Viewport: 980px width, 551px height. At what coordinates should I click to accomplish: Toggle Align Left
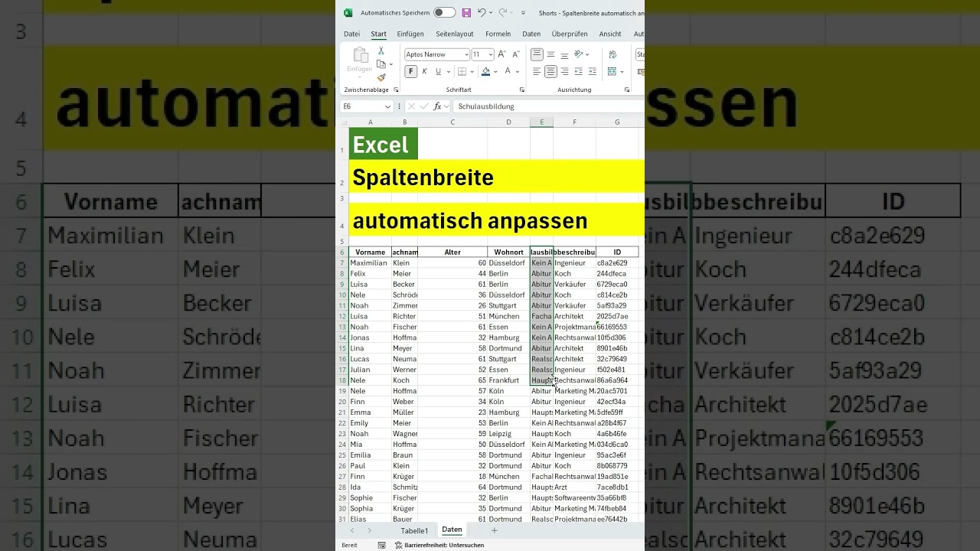537,71
